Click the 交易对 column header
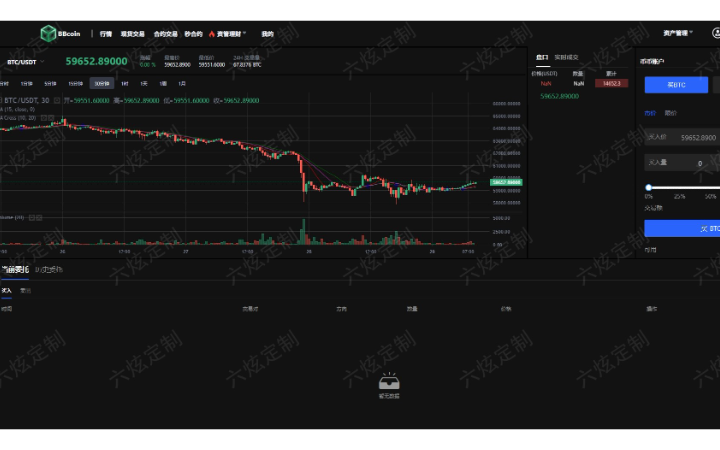Viewport: 720px width, 450px height. (250, 309)
